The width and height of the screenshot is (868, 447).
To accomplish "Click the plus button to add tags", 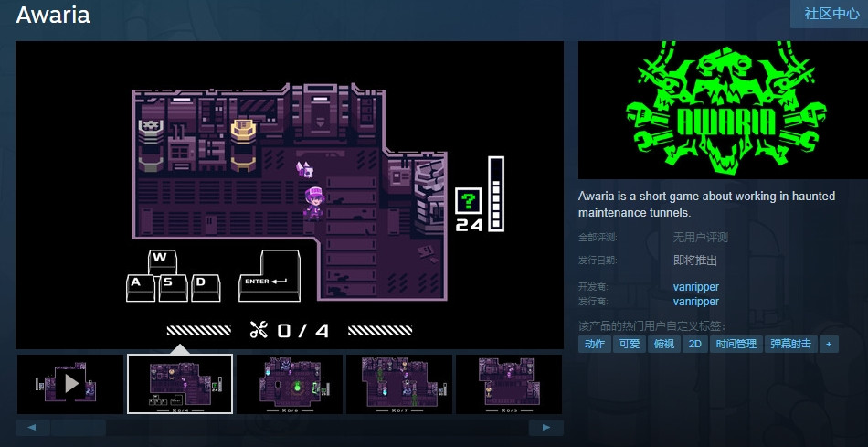I will point(829,344).
